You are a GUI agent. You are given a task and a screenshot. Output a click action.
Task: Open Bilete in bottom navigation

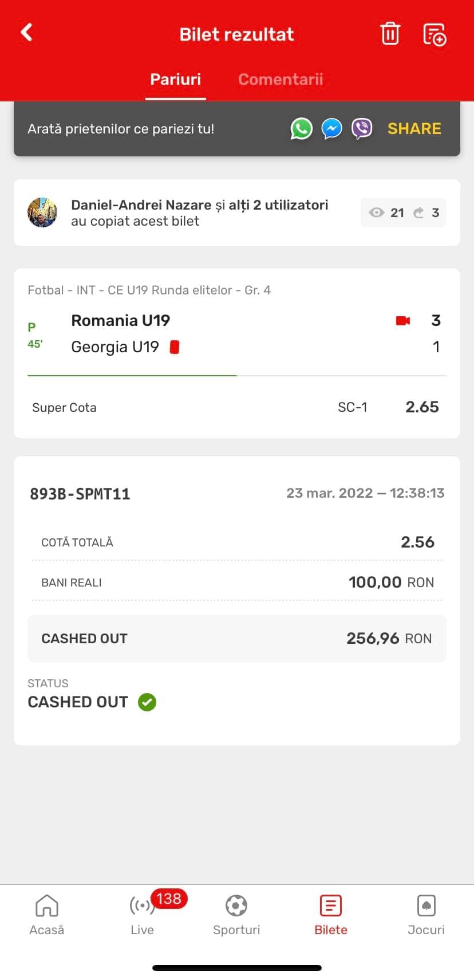[x=331, y=915]
